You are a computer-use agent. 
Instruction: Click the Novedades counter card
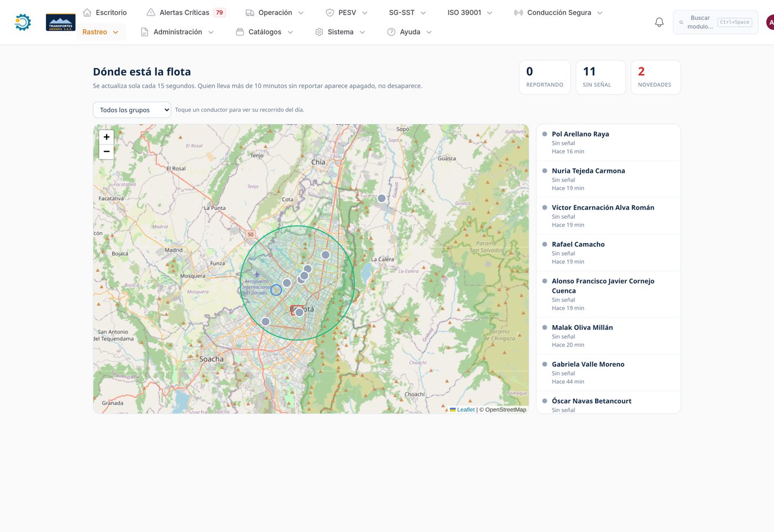tap(656, 77)
